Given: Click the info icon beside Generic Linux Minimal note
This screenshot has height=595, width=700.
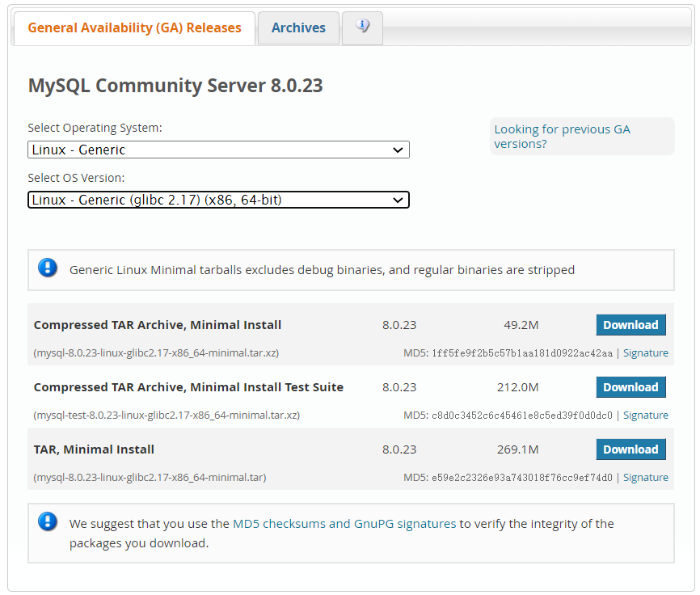Looking at the screenshot, I should 48,268.
